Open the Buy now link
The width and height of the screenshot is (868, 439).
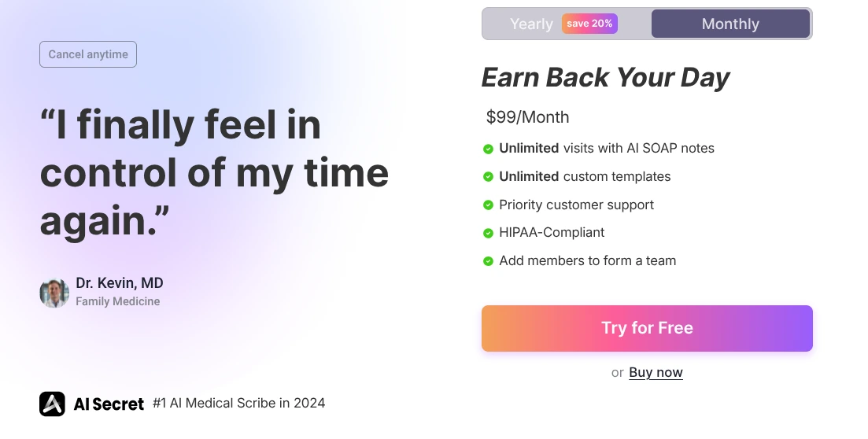click(x=656, y=372)
